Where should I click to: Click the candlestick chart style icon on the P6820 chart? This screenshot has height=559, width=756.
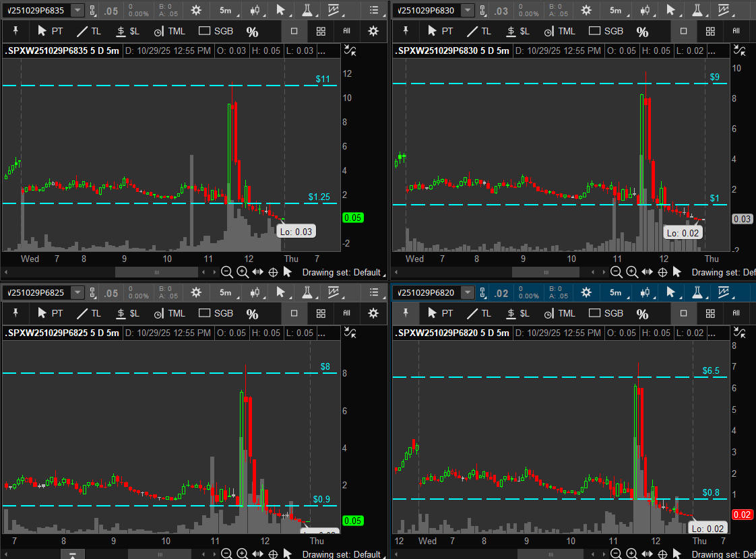tap(645, 293)
